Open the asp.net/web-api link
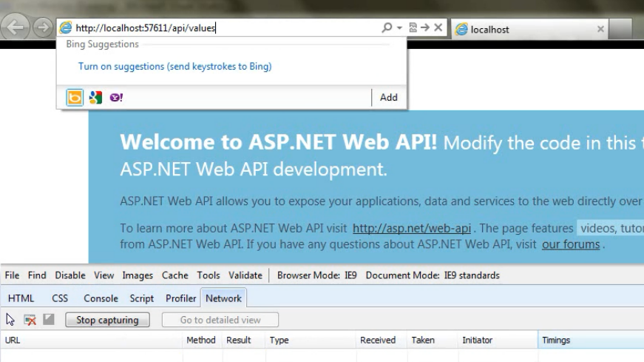The width and height of the screenshot is (644, 362). (x=412, y=228)
